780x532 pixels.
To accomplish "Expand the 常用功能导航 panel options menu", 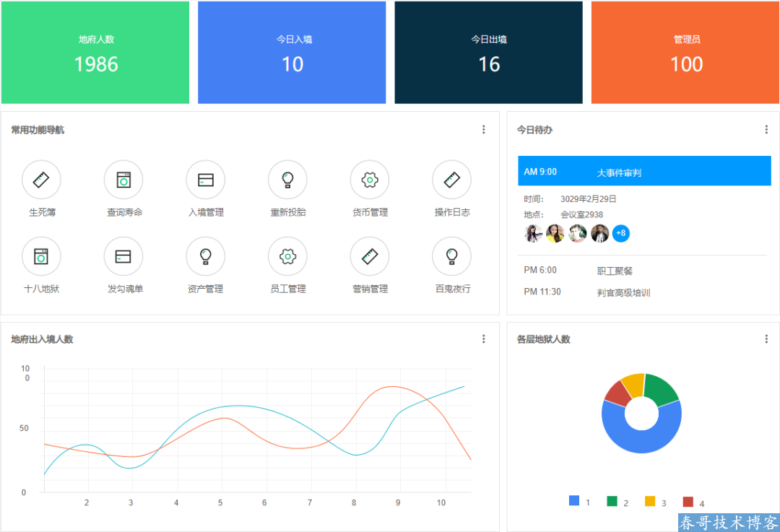I will [x=484, y=130].
